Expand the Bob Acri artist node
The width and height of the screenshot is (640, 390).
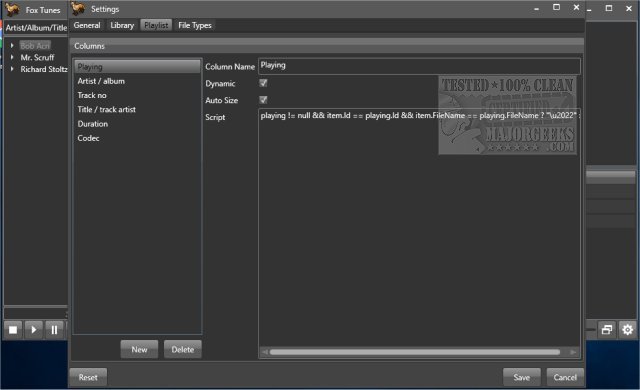tap(12, 46)
